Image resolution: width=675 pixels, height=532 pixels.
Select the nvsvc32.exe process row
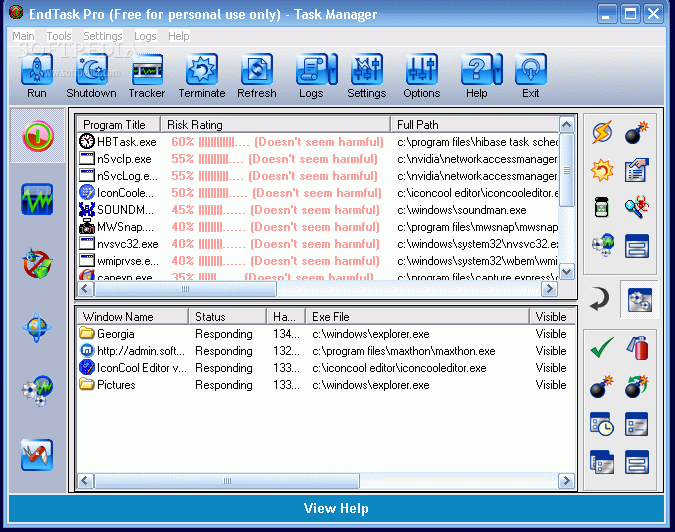(318, 244)
